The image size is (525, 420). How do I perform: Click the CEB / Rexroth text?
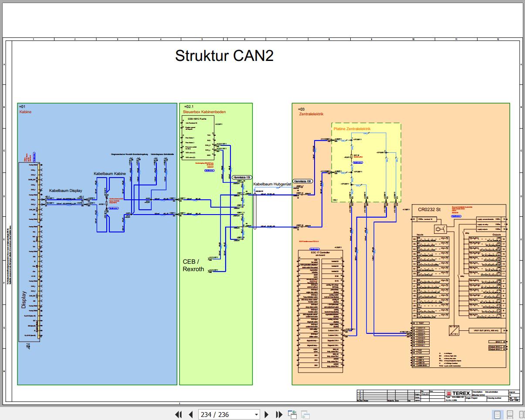[x=193, y=265]
